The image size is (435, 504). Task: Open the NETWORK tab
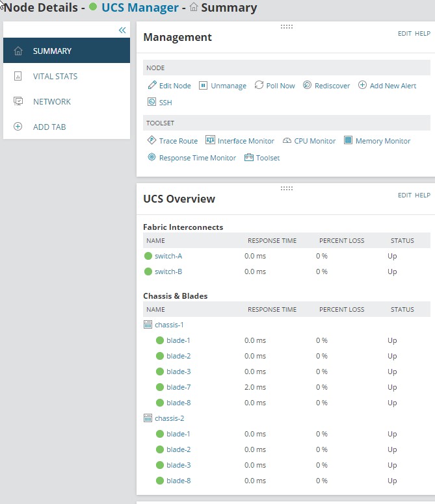pos(66,101)
